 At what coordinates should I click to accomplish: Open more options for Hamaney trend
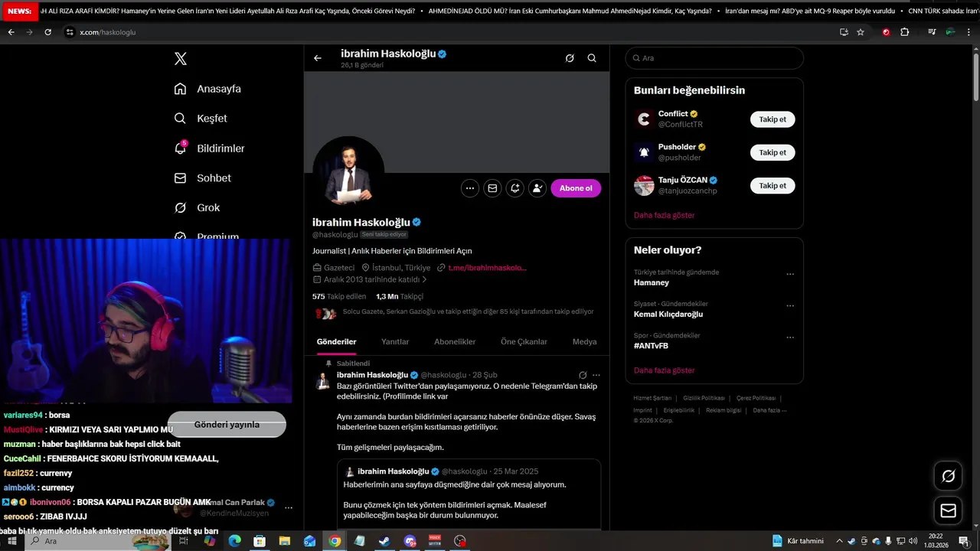click(790, 274)
